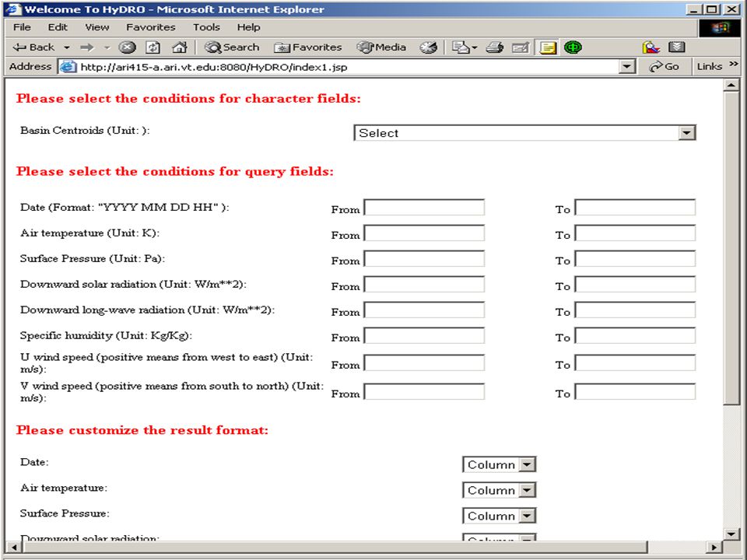Open the File menu
The height and width of the screenshot is (560, 747).
[x=22, y=27]
